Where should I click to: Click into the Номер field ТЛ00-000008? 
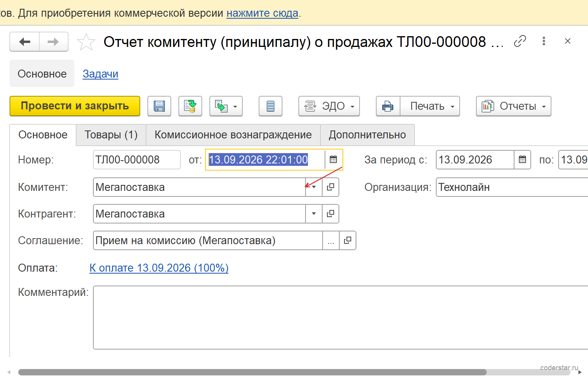[137, 159]
